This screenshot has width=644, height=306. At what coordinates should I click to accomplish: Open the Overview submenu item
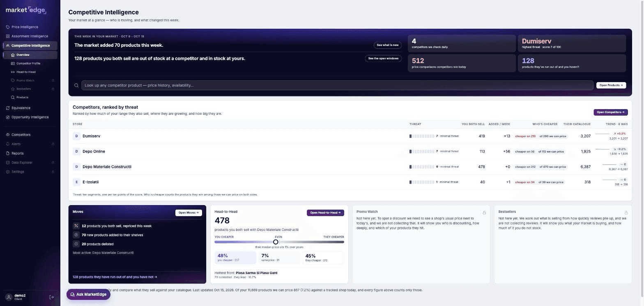[30, 55]
